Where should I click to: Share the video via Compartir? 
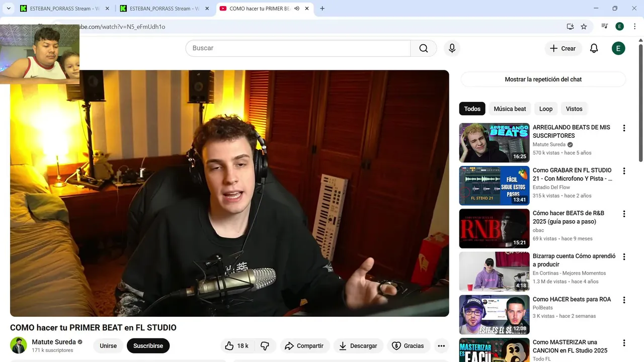tap(304, 346)
